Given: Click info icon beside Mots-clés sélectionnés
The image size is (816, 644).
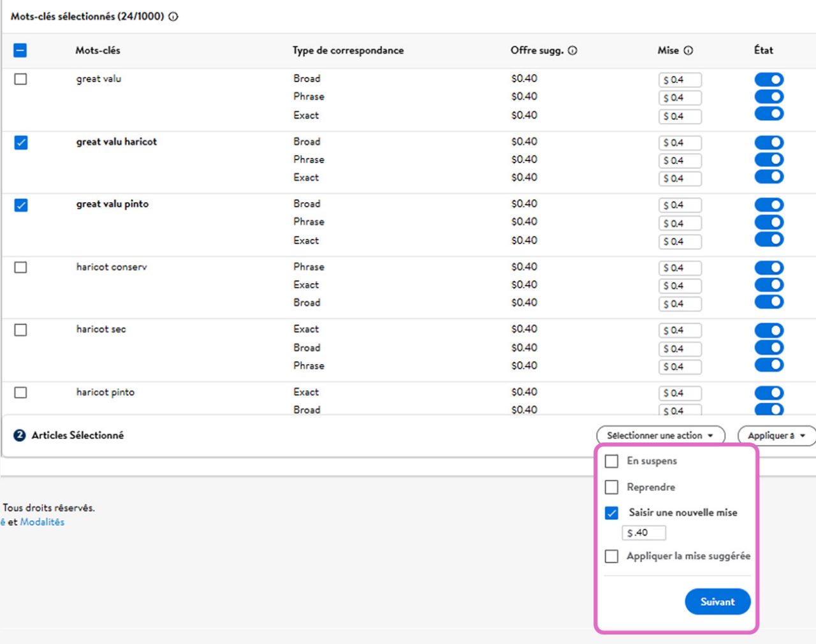Looking at the screenshot, I should pos(173,17).
